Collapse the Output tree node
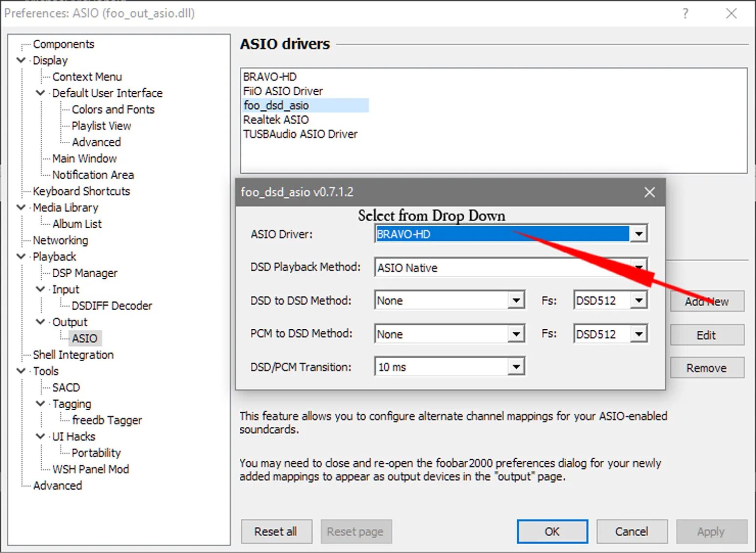 click(41, 322)
